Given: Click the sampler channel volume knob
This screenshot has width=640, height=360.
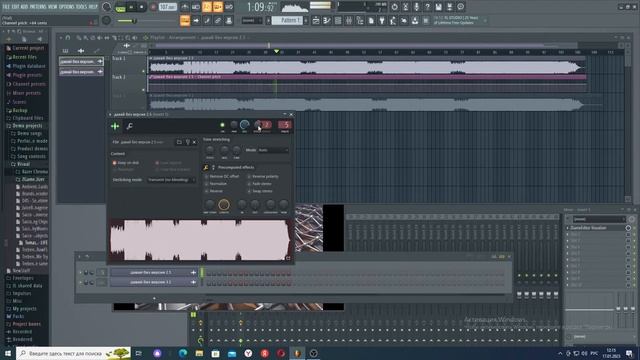Looking at the screenshot, I should pyautogui.click(x=244, y=125).
